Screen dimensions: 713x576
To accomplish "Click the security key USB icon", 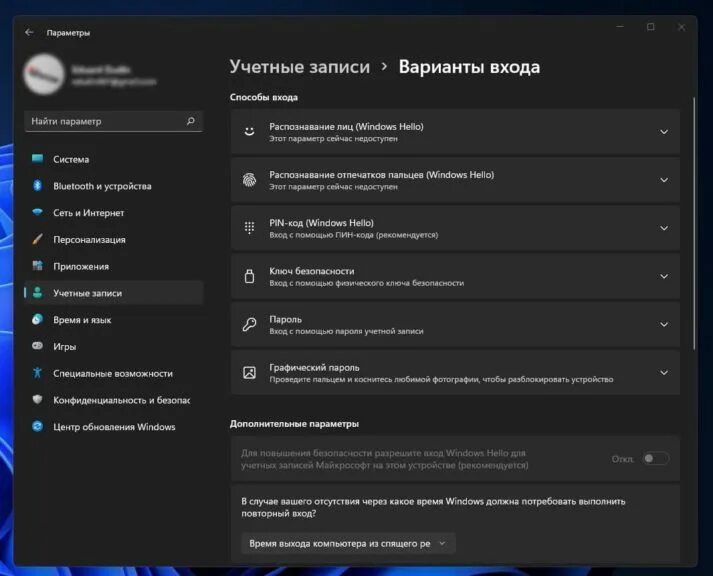I will pos(249,276).
